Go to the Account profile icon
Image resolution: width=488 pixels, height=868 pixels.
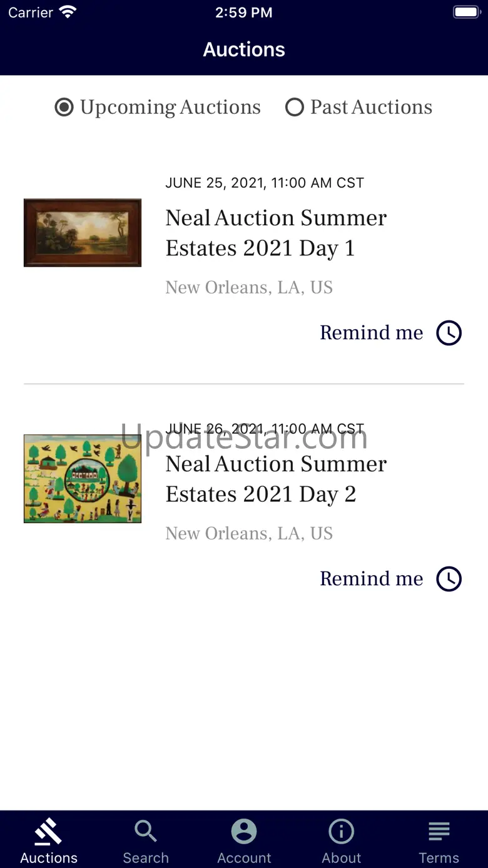[x=244, y=832]
